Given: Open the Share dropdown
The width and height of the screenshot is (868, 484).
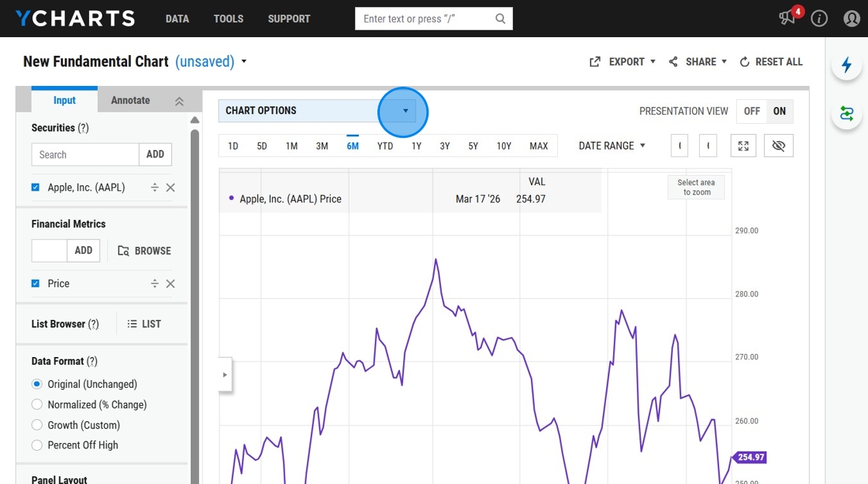Looking at the screenshot, I should tap(697, 62).
